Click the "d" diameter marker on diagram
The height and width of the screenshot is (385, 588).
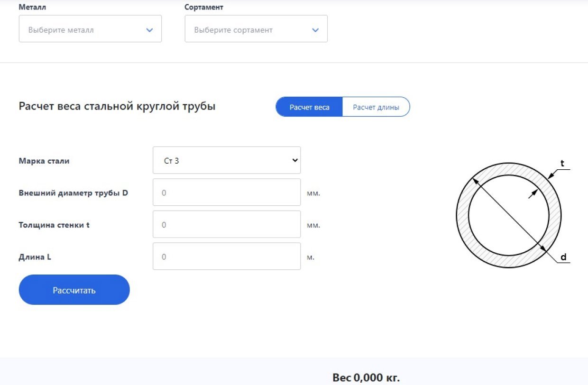[x=563, y=257]
